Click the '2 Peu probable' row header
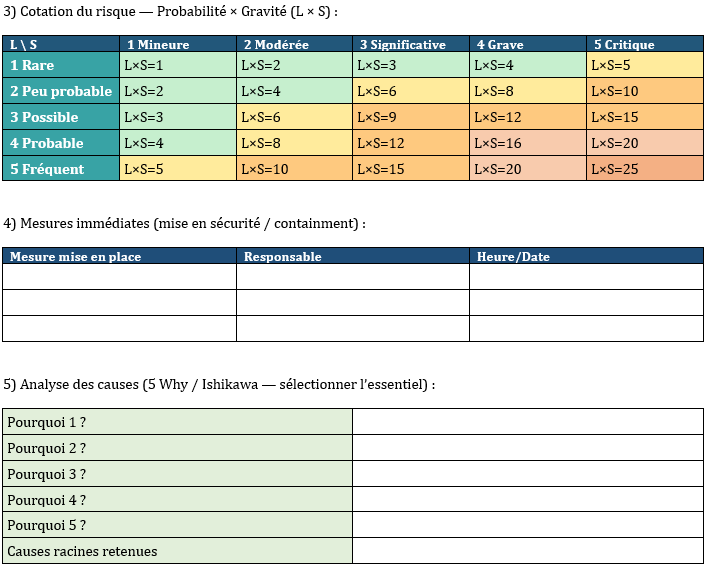 [61, 91]
